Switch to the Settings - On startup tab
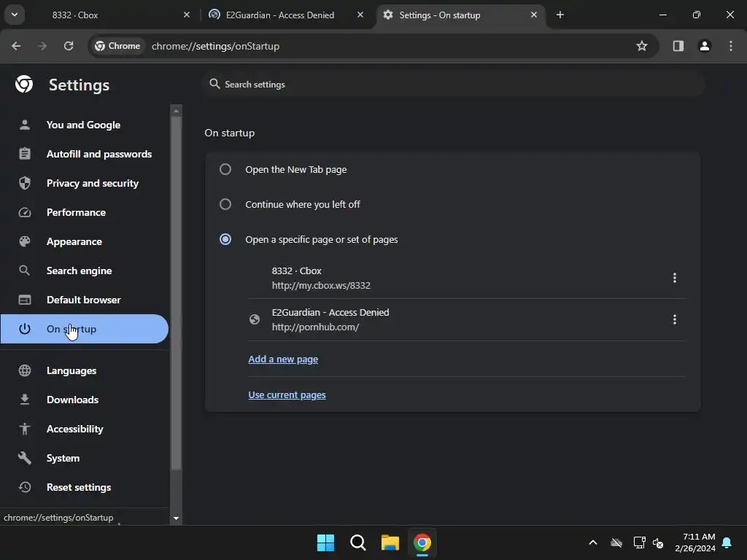747x560 pixels. click(x=460, y=15)
